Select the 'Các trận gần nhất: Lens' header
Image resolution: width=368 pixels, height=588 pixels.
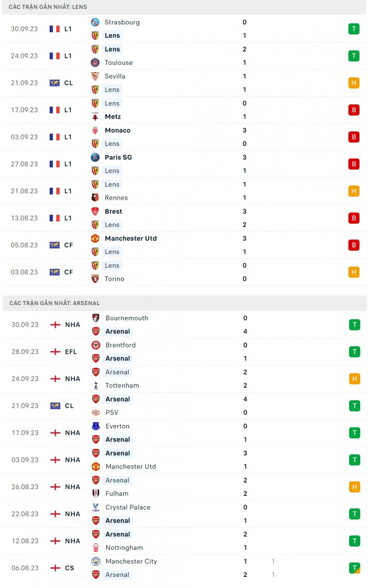(184, 7)
